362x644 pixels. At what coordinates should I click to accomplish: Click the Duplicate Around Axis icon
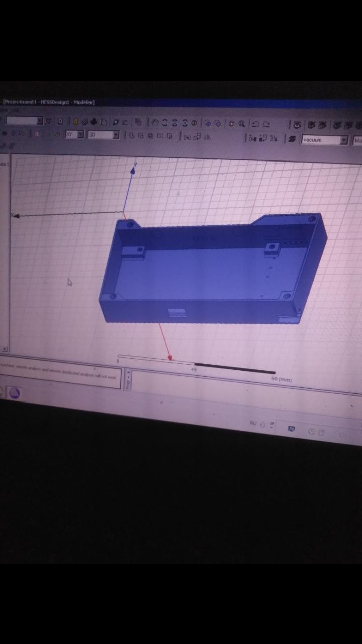(x=197, y=136)
